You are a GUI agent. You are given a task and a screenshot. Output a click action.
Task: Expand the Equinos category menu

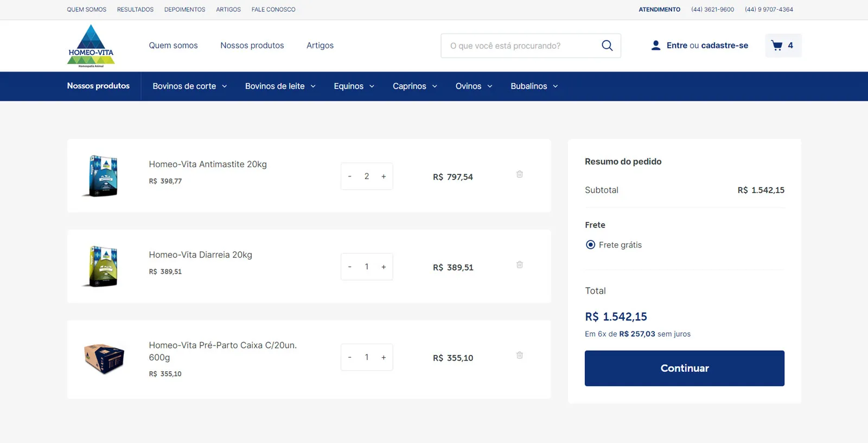coord(354,86)
